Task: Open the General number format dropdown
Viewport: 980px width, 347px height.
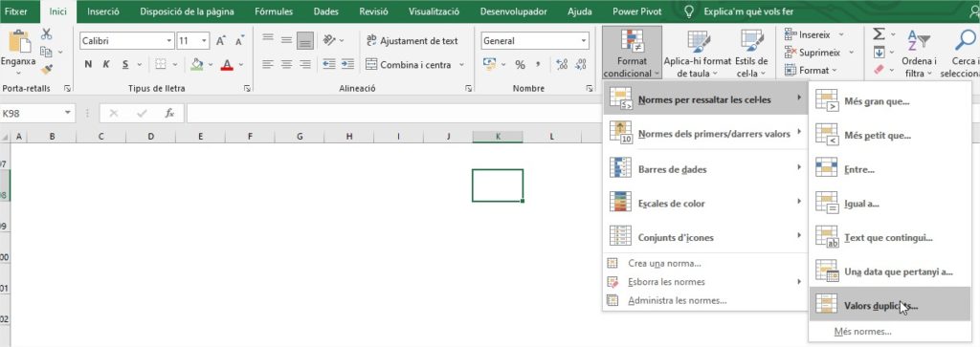Action: point(585,41)
